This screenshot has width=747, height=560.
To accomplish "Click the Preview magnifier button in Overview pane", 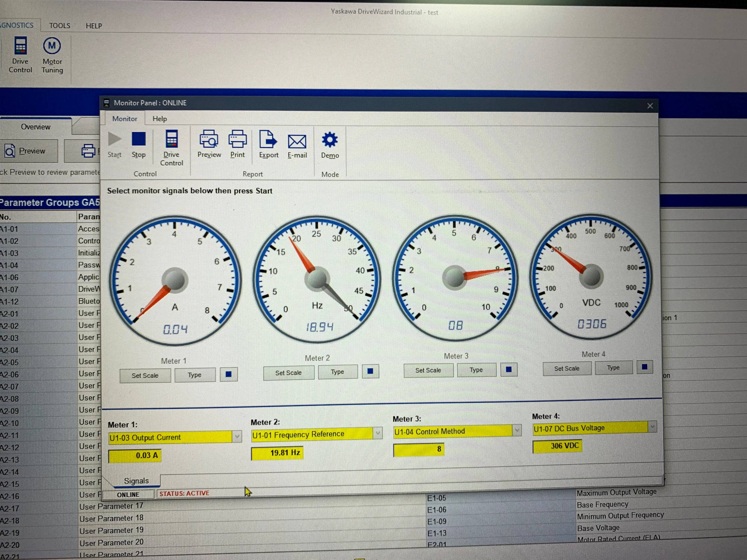I will (x=29, y=151).
